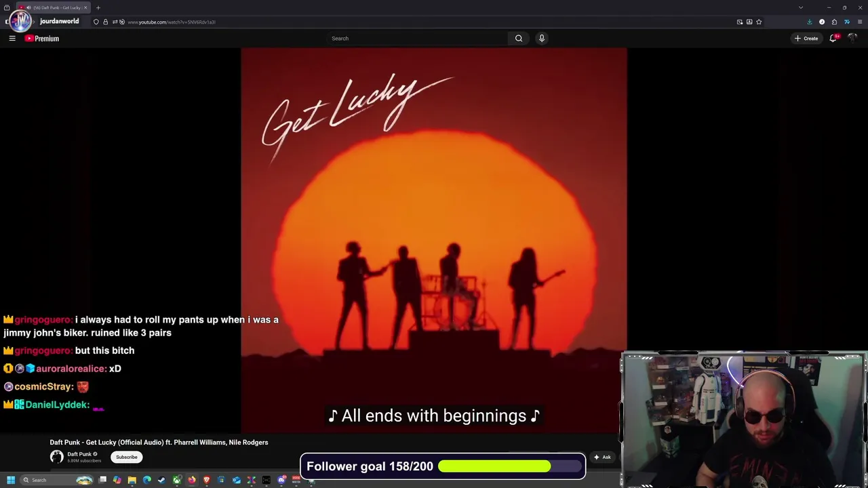
Task: Click the Windows taskbar Search box
Action: 56,481
